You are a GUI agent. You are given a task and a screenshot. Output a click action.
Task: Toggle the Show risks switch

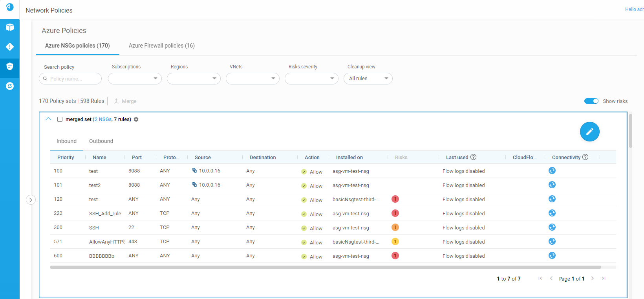point(591,101)
